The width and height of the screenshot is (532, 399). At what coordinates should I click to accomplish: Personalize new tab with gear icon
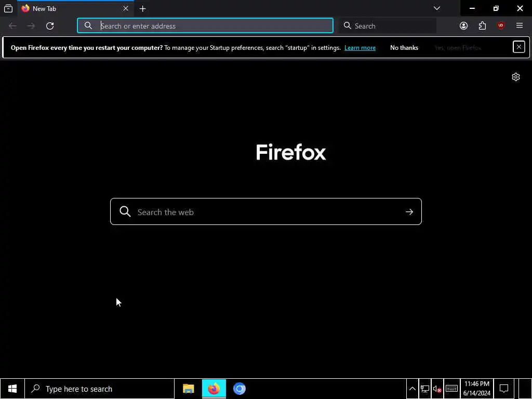[x=516, y=77]
